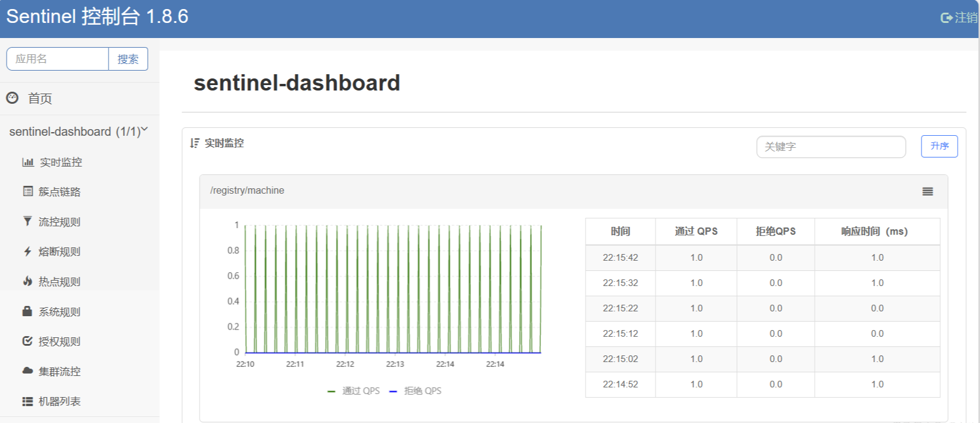Viewport: 980px width, 423px height.
Task: Click the 升序 sort order button
Action: (939, 146)
